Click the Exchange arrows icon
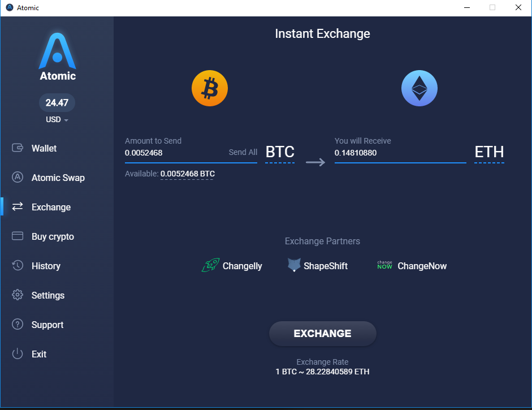 coord(18,206)
